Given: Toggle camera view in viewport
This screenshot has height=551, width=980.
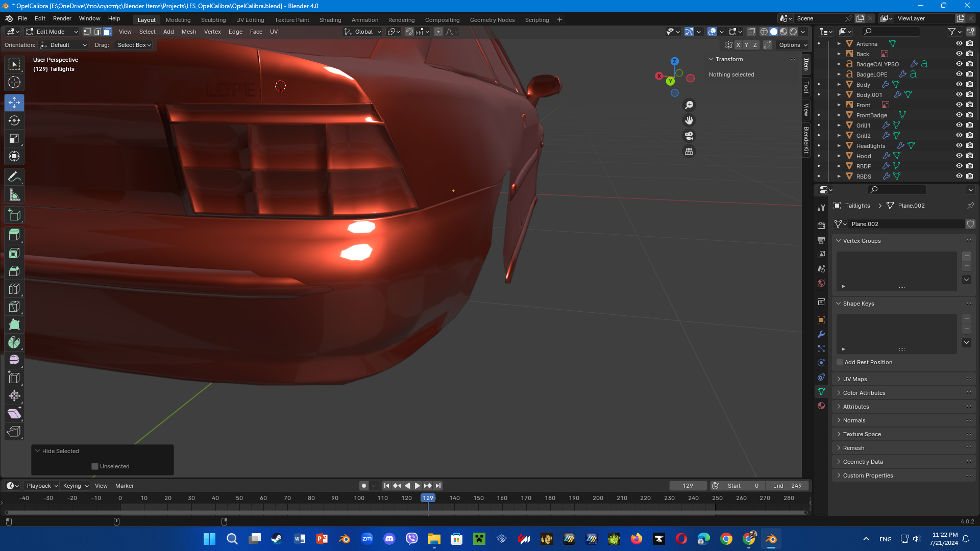Looking at the screenshot, I should click(689, 136).
